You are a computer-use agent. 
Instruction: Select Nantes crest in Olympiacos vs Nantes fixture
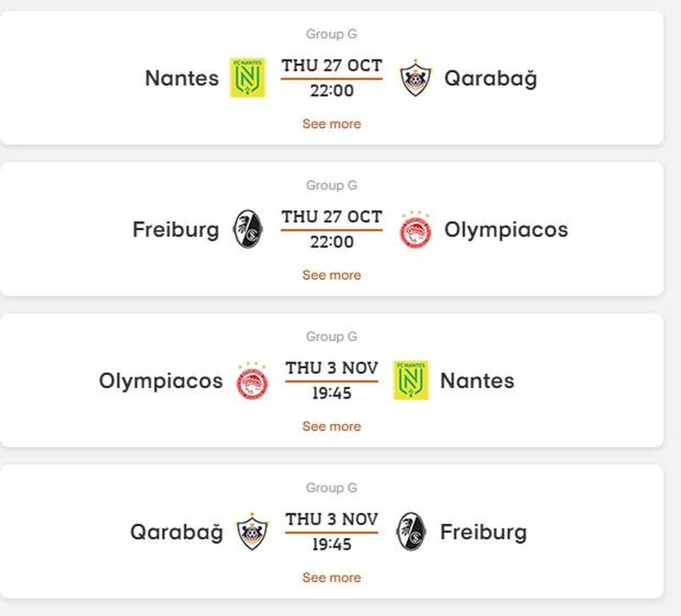(411, 380)
